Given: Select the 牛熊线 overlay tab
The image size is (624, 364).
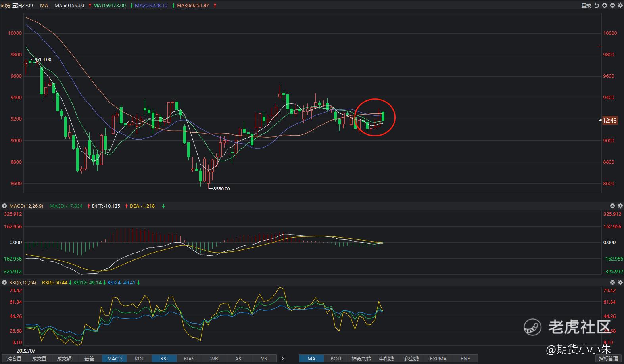Looking at the screenshot, I should [x=386, y=358].
